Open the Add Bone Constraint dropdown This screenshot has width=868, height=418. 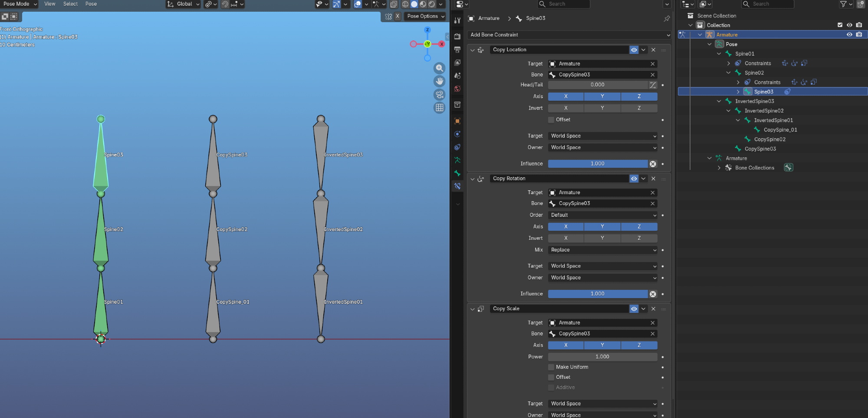(569, 35)
